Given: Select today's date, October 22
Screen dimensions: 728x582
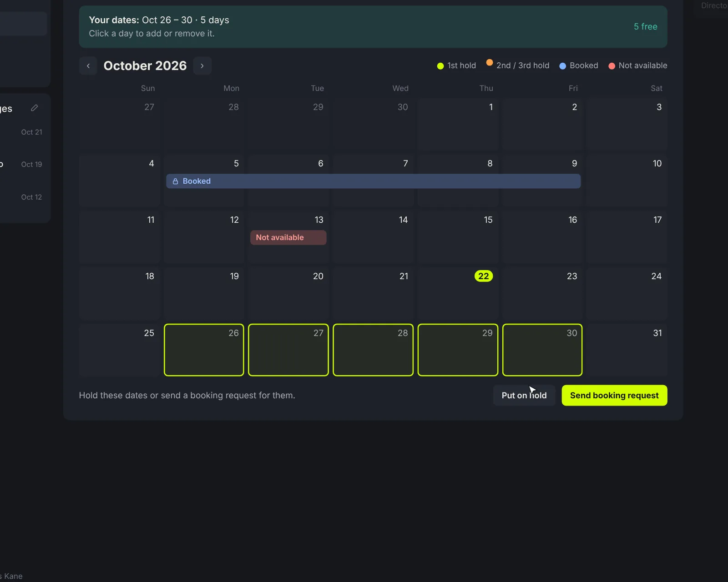Looking at the screenshot, I should tap(458, 293).
